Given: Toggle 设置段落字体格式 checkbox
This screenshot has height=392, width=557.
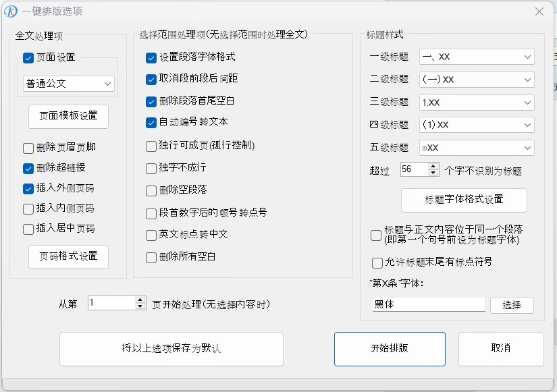Looking at the screenshot, I should (151, 58).
